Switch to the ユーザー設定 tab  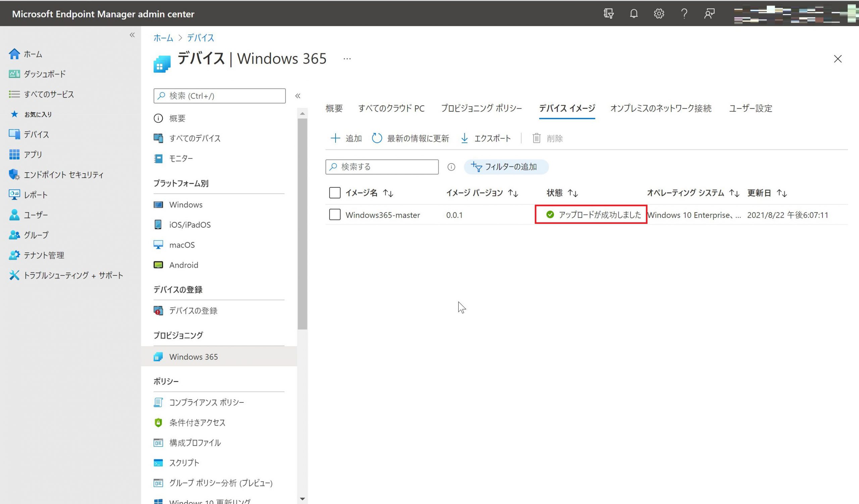tap(750, 108)
